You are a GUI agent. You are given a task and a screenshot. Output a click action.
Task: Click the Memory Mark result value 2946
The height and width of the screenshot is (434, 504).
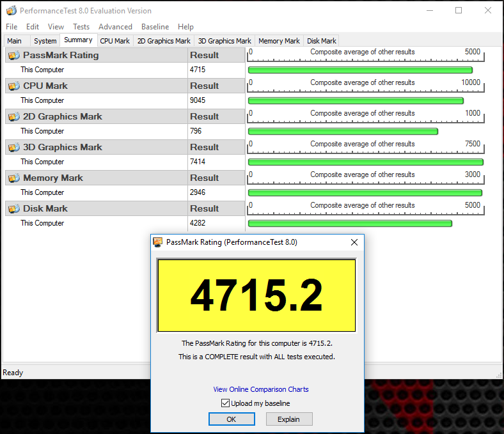198,192
